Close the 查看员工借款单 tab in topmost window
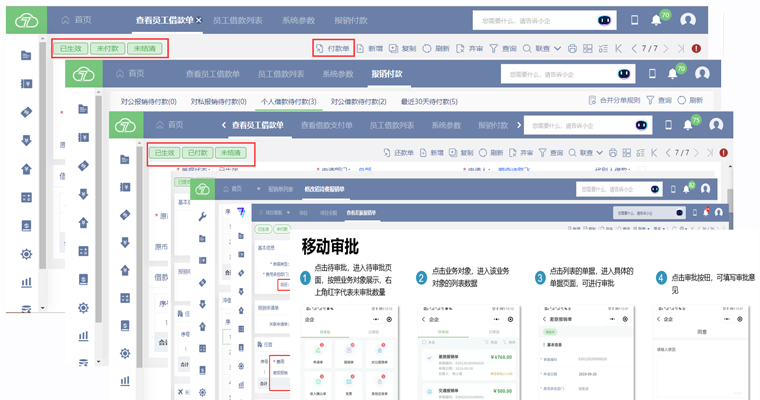This screenshot has width=760, height=400. (198, 20)
